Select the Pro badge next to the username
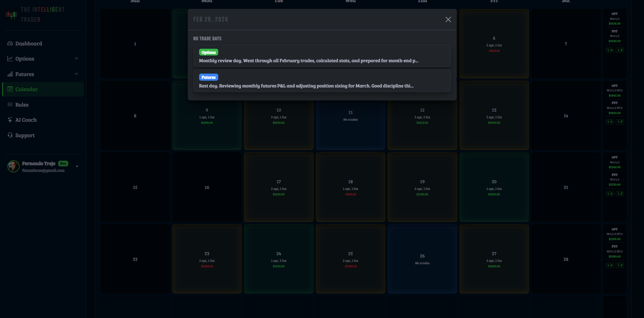The height and width of the screenshot is (318, 644). [x=63, y=163]
